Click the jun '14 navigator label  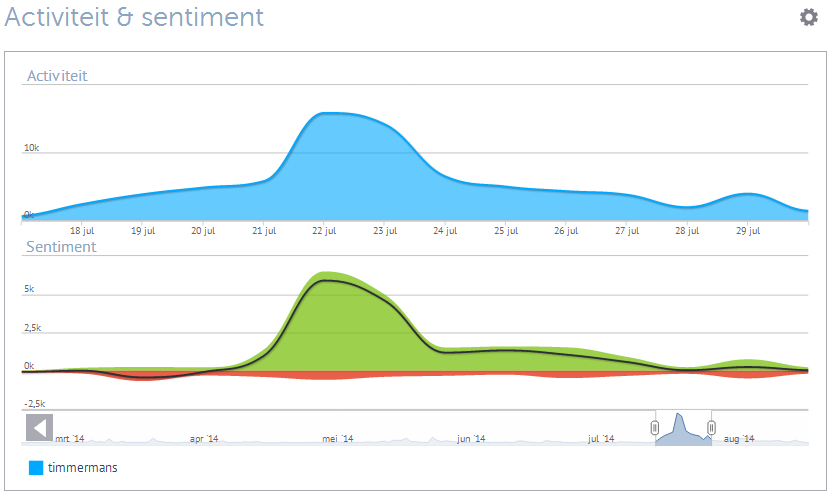(471, 438)
